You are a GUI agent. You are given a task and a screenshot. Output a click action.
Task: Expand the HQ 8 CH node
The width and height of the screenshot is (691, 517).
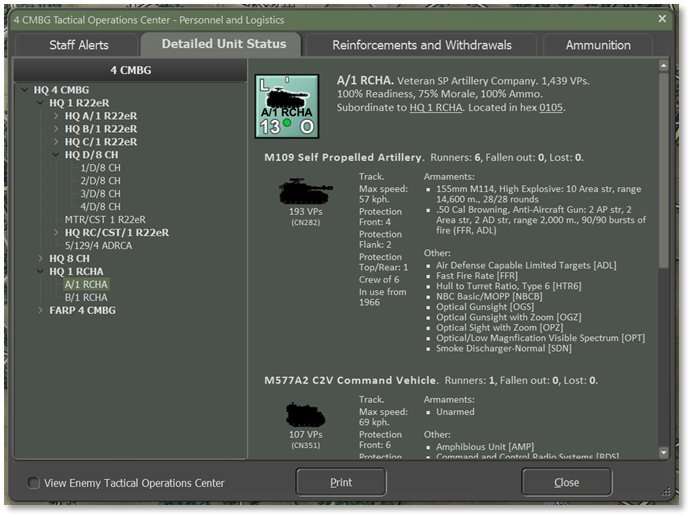click(40, 259)
